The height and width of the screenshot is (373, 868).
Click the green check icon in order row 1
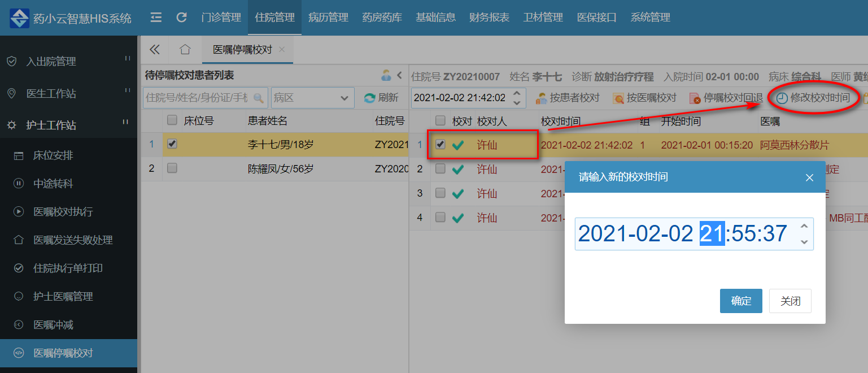click(x=458, y=145)
